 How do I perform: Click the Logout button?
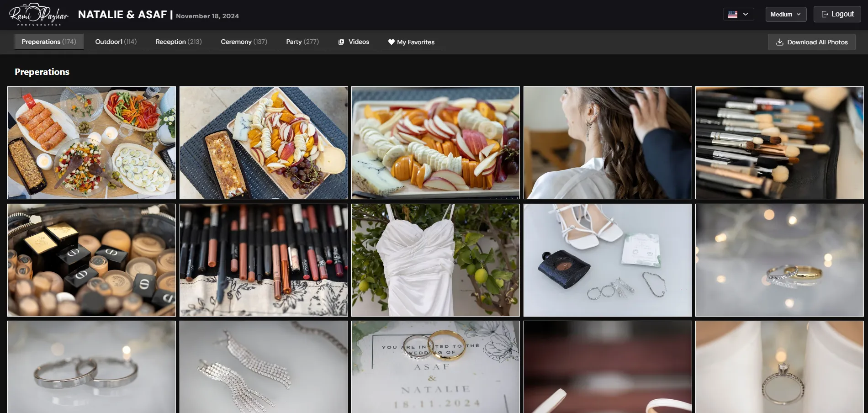pos(837,14)
